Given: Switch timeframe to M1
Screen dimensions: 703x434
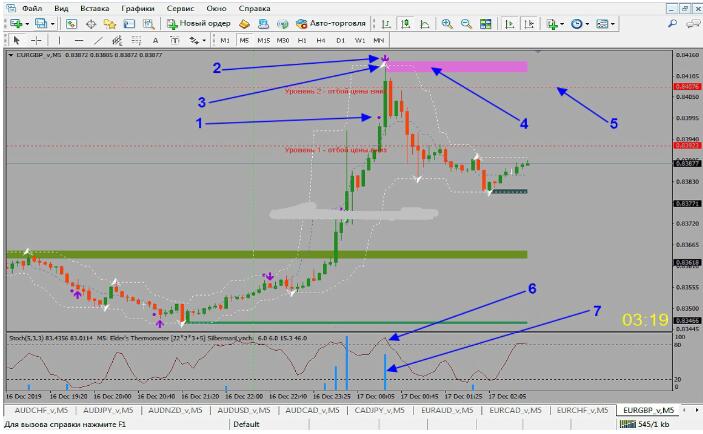Looking at the screenshot, I should click(x=225, y=40).
